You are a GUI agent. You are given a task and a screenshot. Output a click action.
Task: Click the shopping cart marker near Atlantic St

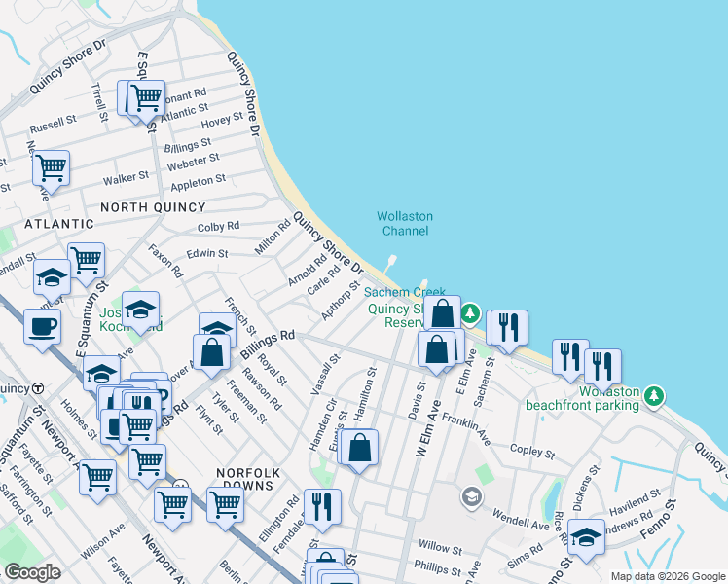point(146,98)
